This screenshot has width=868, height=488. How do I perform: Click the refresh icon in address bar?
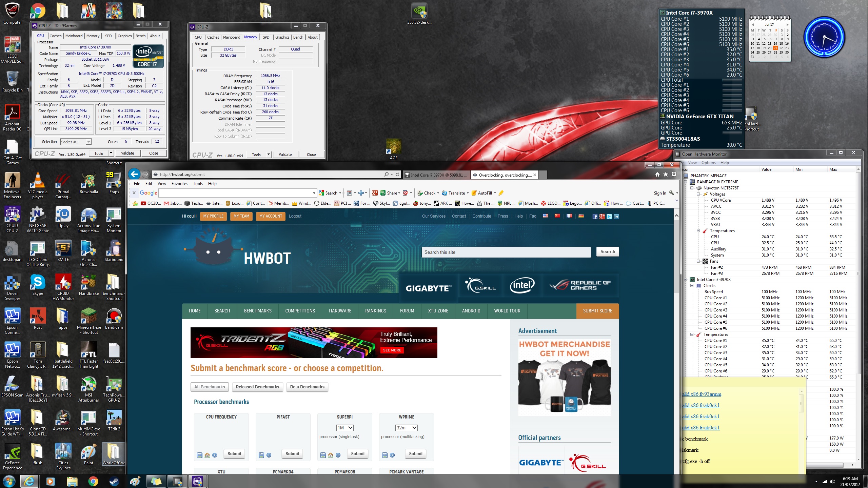point(397,174)
